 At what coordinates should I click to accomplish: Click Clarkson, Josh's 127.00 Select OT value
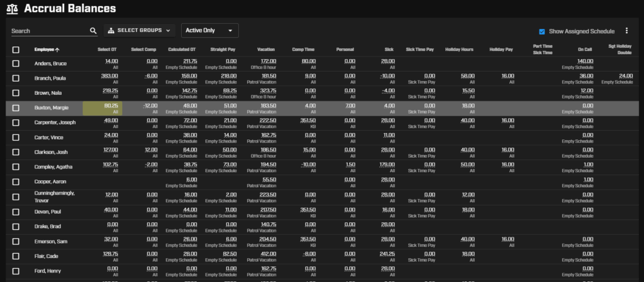point(110,149)
